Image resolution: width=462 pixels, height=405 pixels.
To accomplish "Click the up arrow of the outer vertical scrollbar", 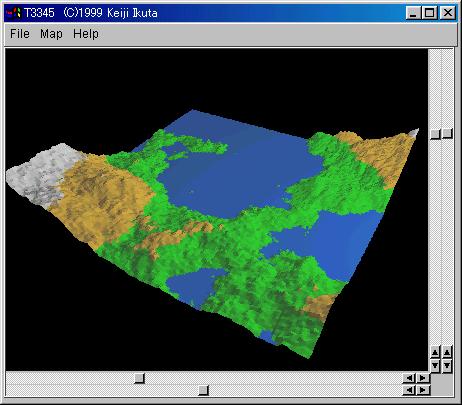I will tap(447, 353).
